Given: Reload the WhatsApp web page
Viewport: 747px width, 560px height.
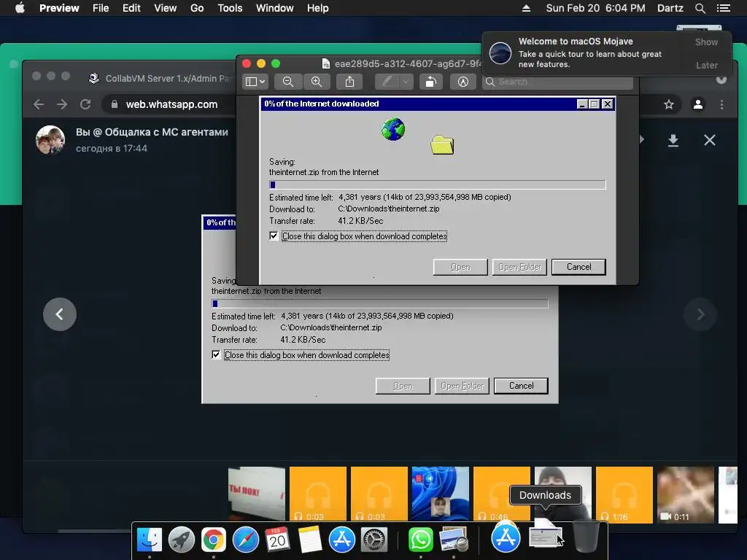Looking at the screenshot, I should pyautogui.click(x=85, y=104).
